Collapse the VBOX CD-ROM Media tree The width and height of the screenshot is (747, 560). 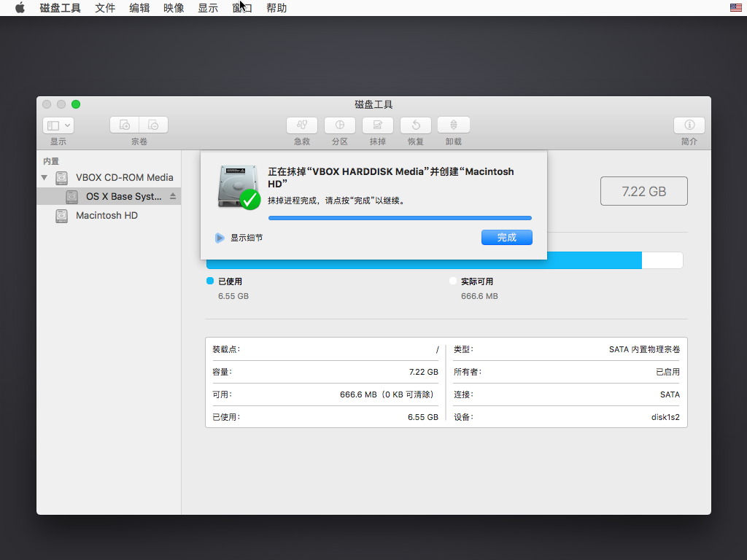[44, 178]
